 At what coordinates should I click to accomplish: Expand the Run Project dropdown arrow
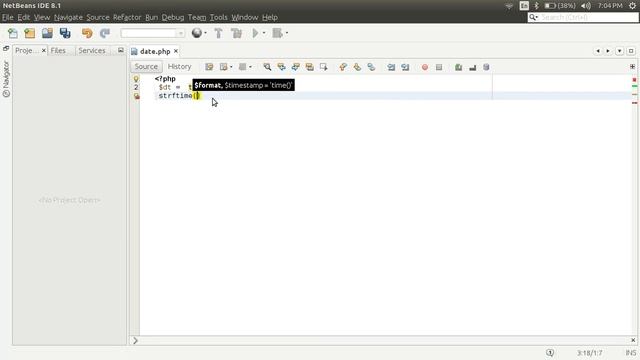(x=264, y=33)
